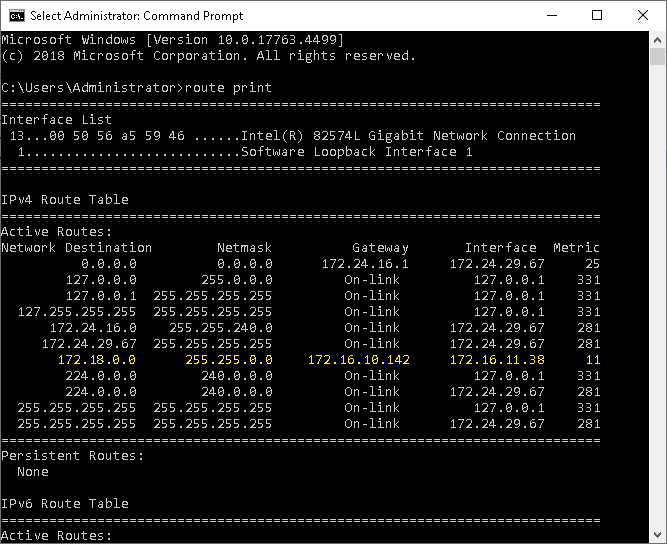Click the 'Interface List' heading

56,120
